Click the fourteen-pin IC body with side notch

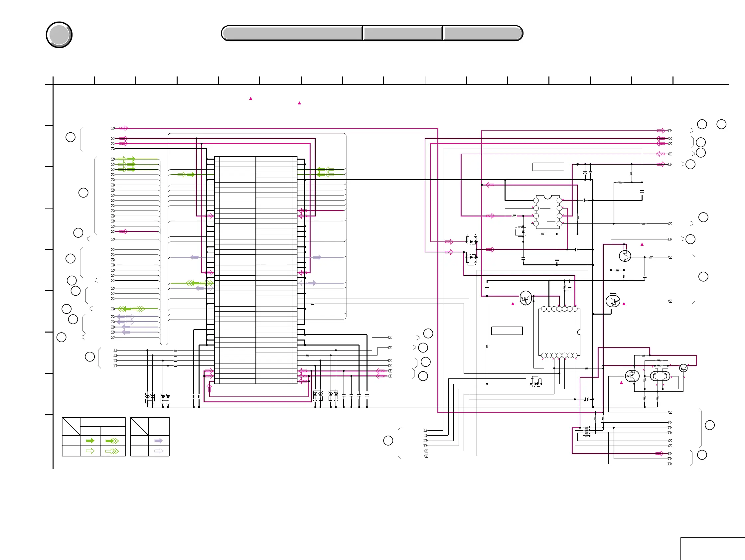click(559, 332)
